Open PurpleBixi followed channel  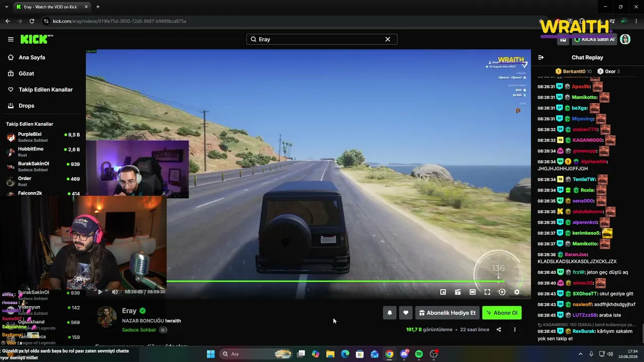pyautogui.click(x=43, y=137)
